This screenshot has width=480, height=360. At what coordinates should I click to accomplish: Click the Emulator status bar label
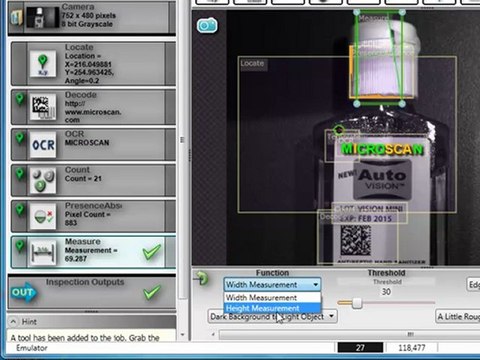tap(32, 348)
